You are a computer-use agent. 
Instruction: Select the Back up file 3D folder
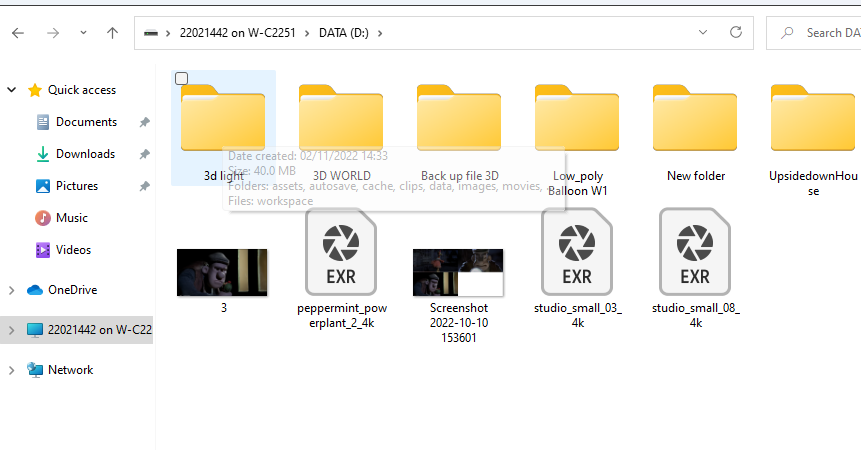point(459,117)
